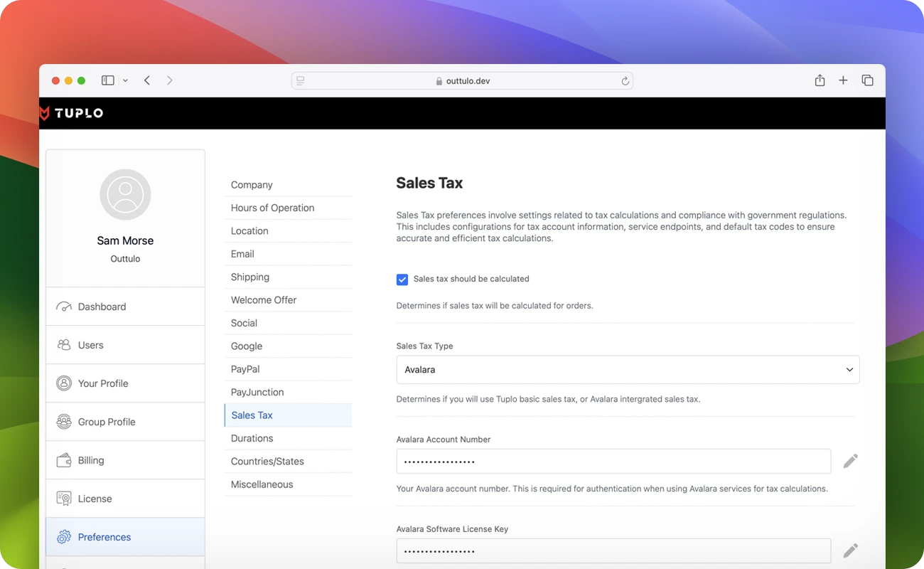Click Avalara Account Number field
The width and height of the screenshot is (924, 569).
coord(613,461)
